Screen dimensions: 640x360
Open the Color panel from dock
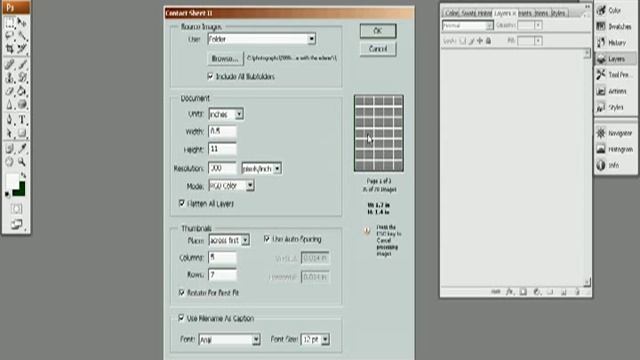pyautogui.click(x=614, y=11)
